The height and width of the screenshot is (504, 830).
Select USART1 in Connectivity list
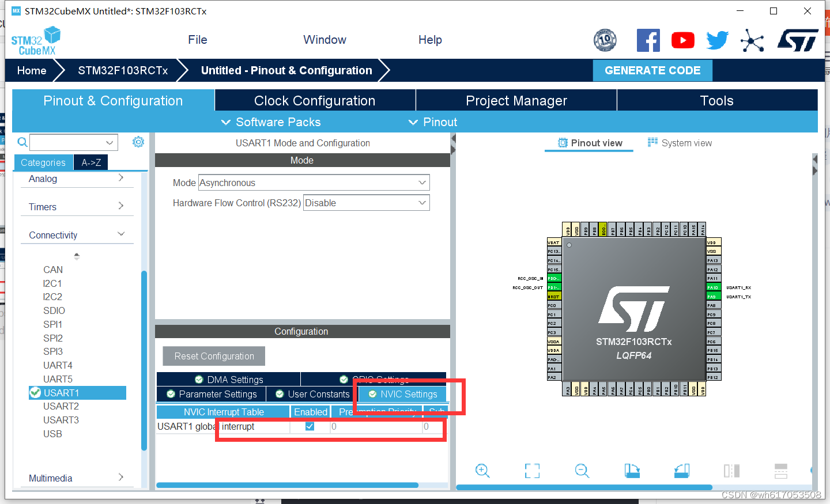click(x=77, y=393)
